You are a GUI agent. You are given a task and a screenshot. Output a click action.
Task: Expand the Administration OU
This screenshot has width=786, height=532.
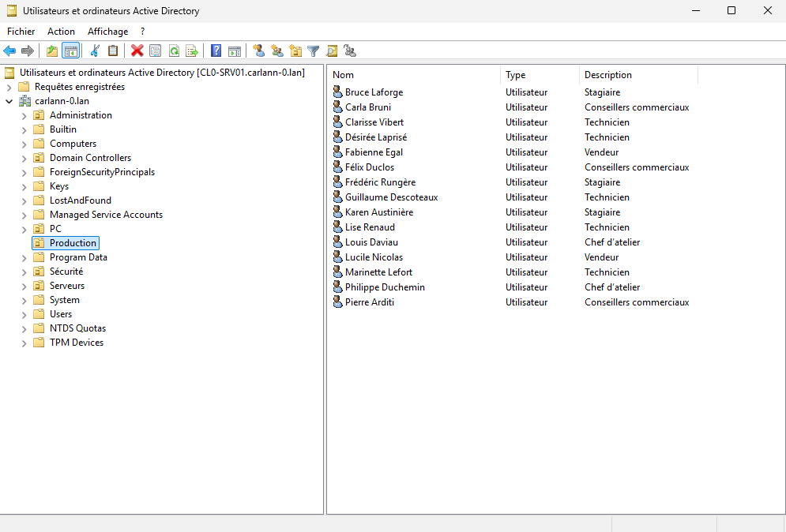pos(24,116)
